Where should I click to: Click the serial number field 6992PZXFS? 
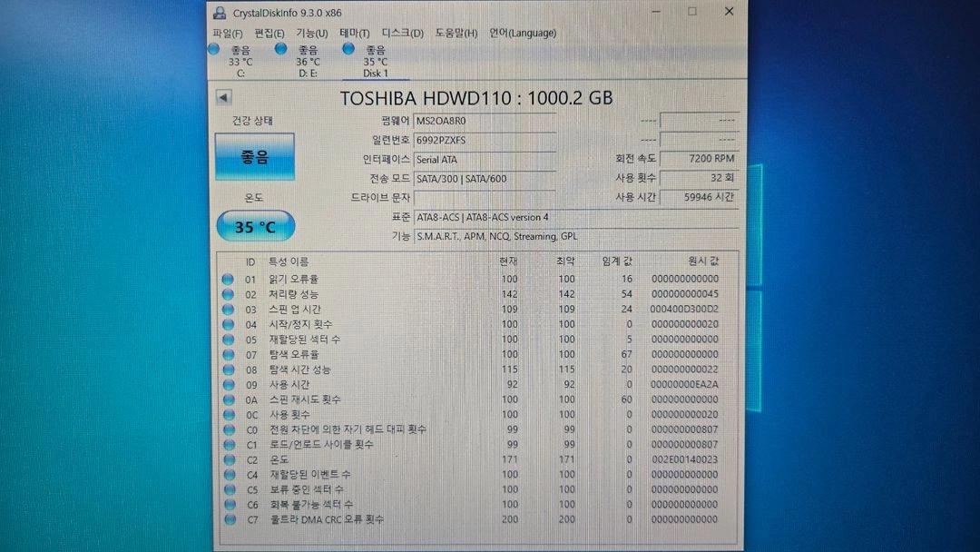[x=485, y=140]
